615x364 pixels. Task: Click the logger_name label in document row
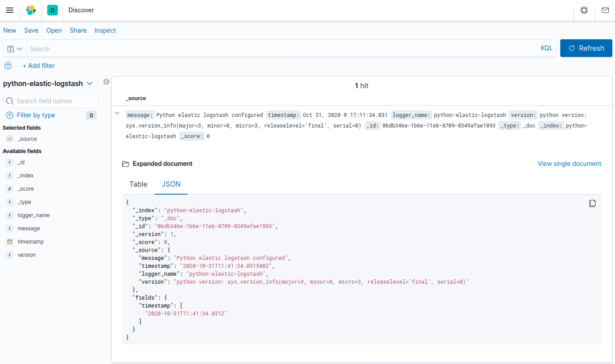coord(411,115)
